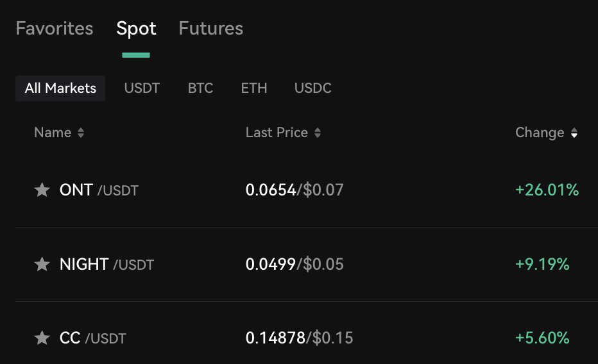Click the +26.01% change value
The image size is (598, 364).
547,190
